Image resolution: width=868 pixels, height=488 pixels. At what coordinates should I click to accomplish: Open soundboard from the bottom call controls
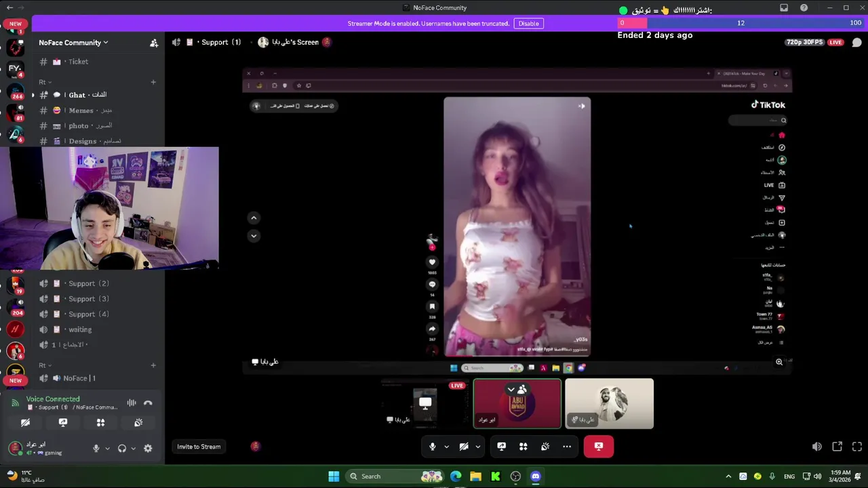[x=545, y=447]
